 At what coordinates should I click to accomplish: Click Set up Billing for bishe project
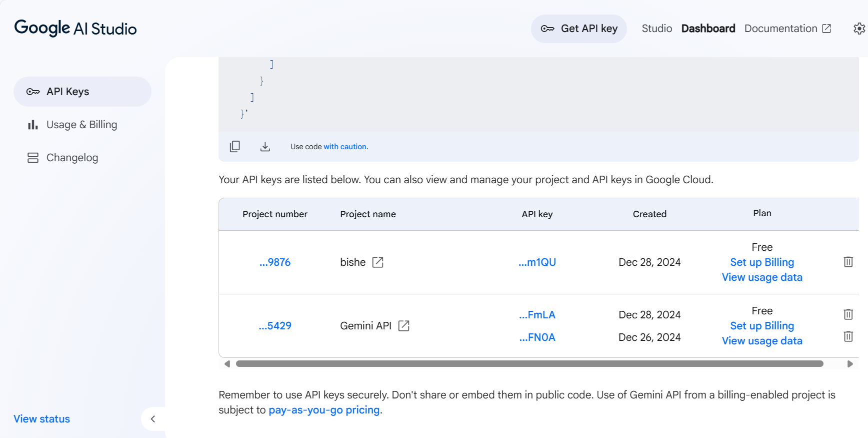762,262
